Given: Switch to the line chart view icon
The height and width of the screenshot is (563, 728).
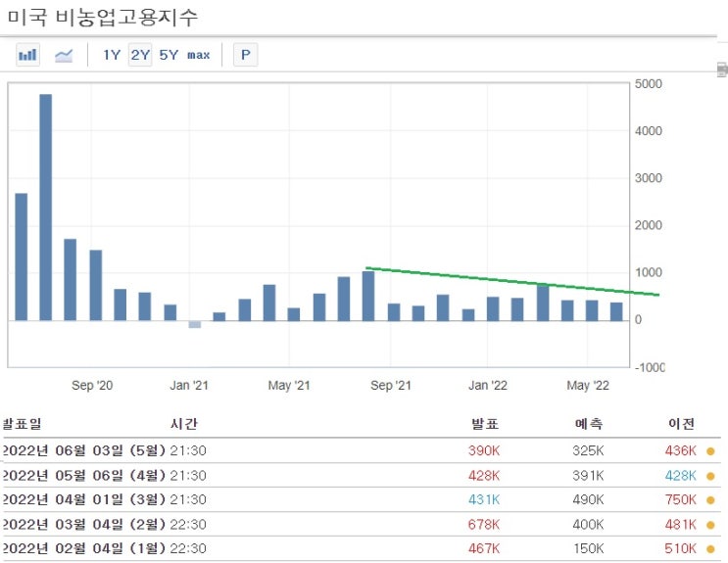Looking at the screenshot, I should click(x=64, y=55).
